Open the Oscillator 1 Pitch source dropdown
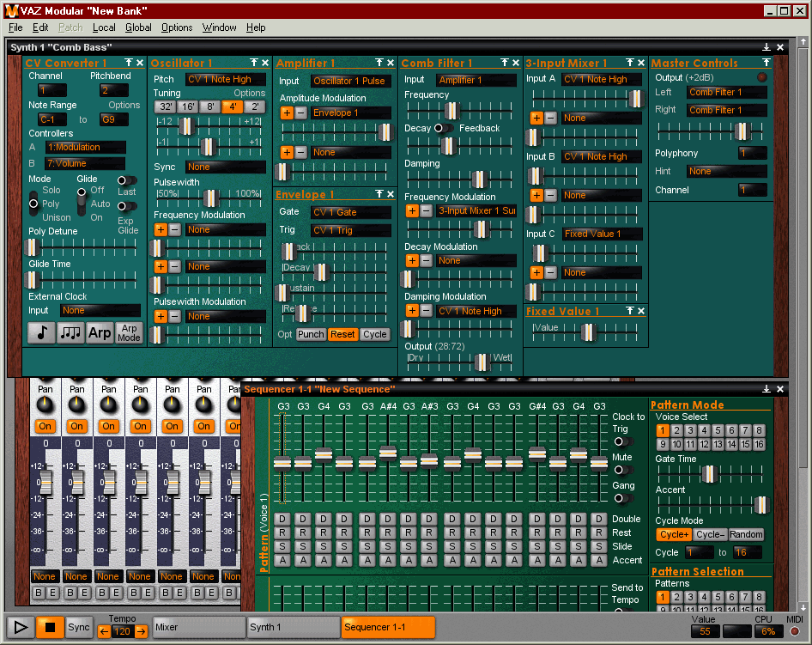 [225, 79]
